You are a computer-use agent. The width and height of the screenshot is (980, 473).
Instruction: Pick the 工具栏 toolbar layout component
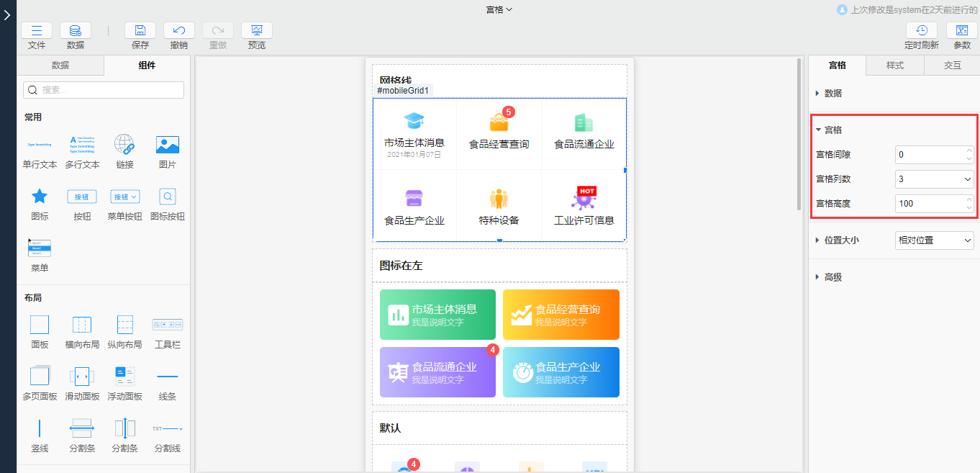(168, 325)
